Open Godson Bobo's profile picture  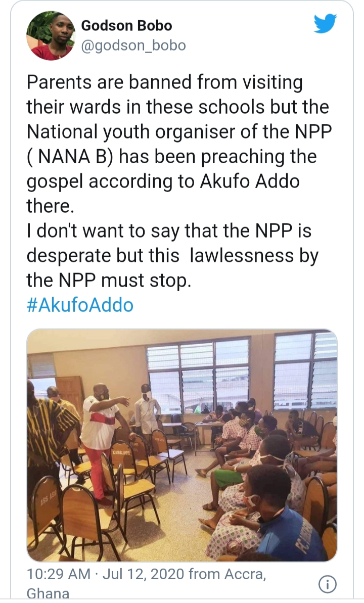tap(50, 36)
